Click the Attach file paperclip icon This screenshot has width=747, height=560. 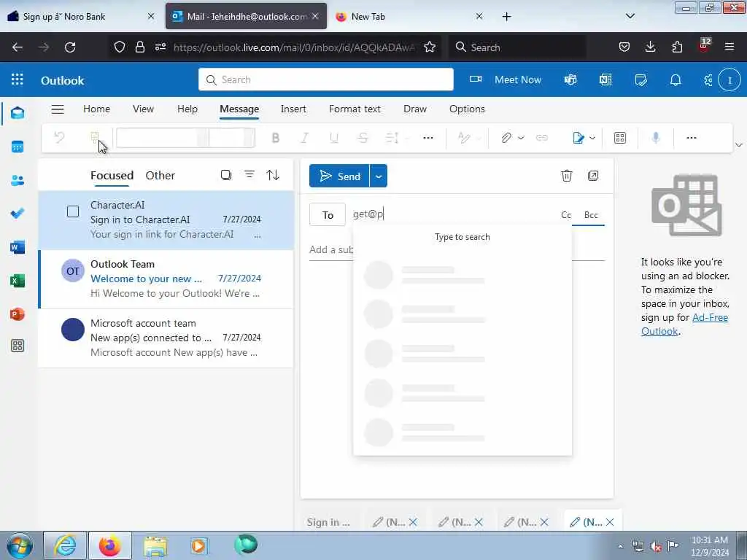pos(506,138)
